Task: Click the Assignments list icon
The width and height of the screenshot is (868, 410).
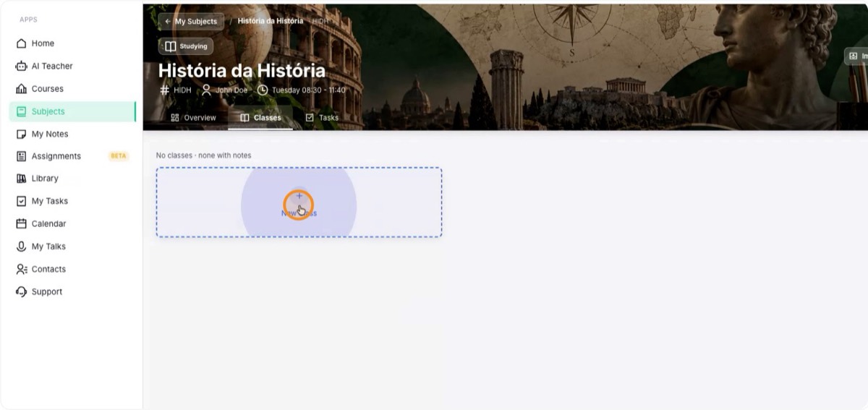Action: point(21,156)
